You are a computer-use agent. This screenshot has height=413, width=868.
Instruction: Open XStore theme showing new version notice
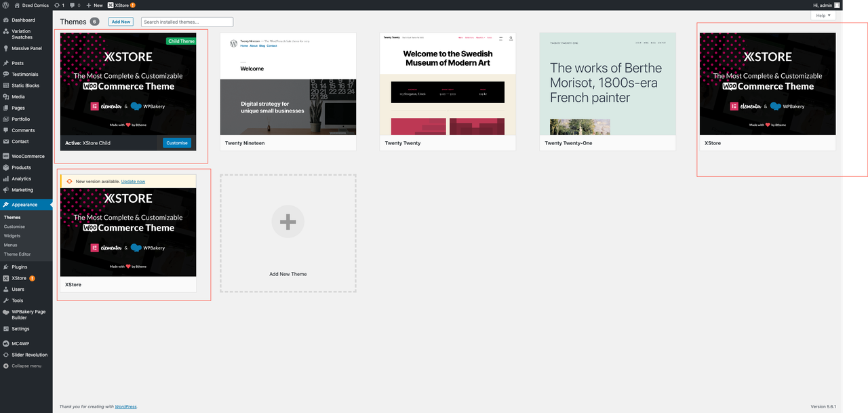point(128,232)
